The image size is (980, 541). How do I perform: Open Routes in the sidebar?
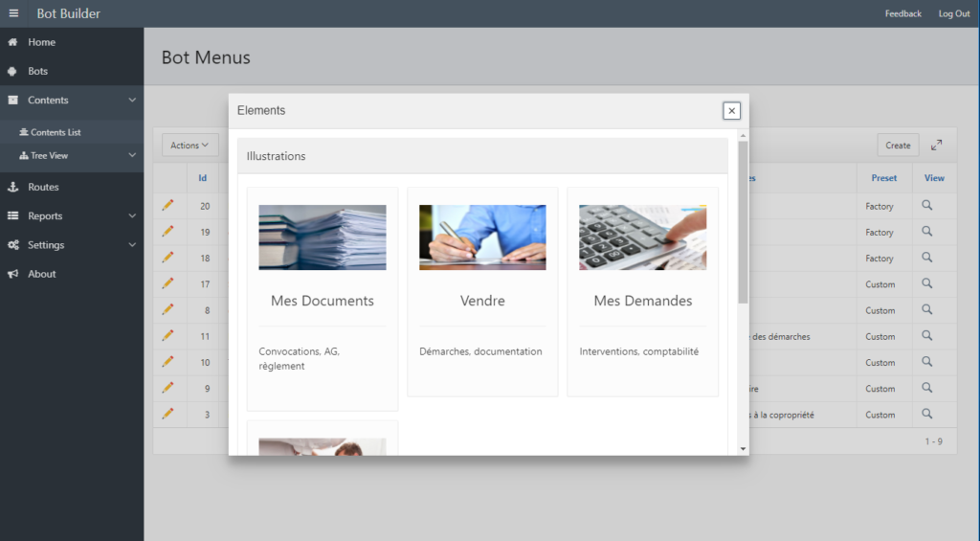click(x=43, y=187)
